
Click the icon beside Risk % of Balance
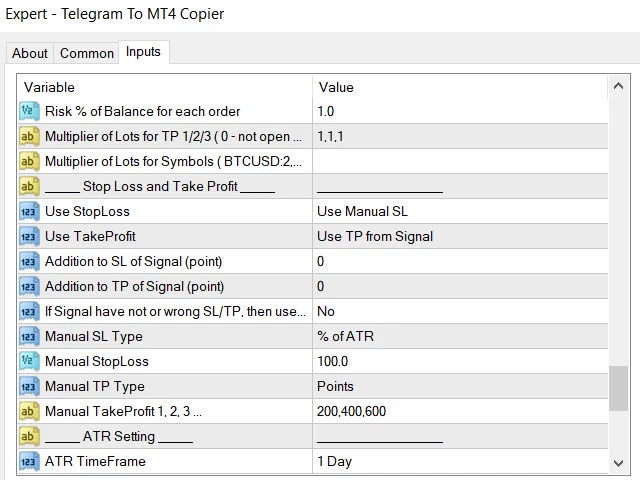coord(29,111)
